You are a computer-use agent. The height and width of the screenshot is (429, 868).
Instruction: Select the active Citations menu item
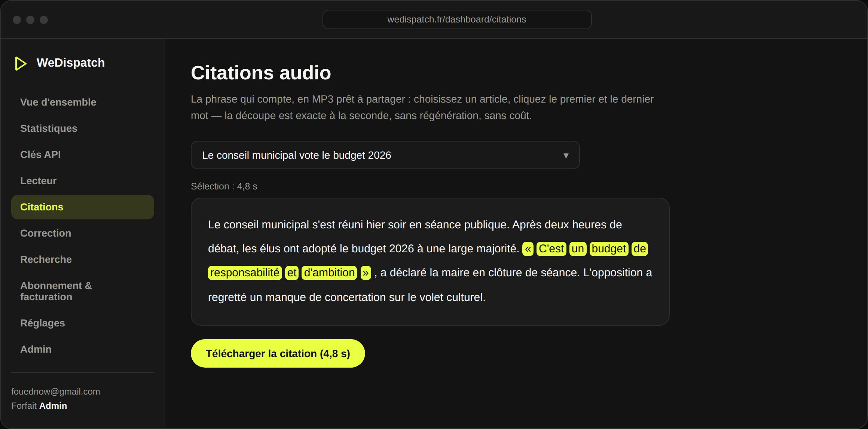pyautogui.click(x=83, y=207)
